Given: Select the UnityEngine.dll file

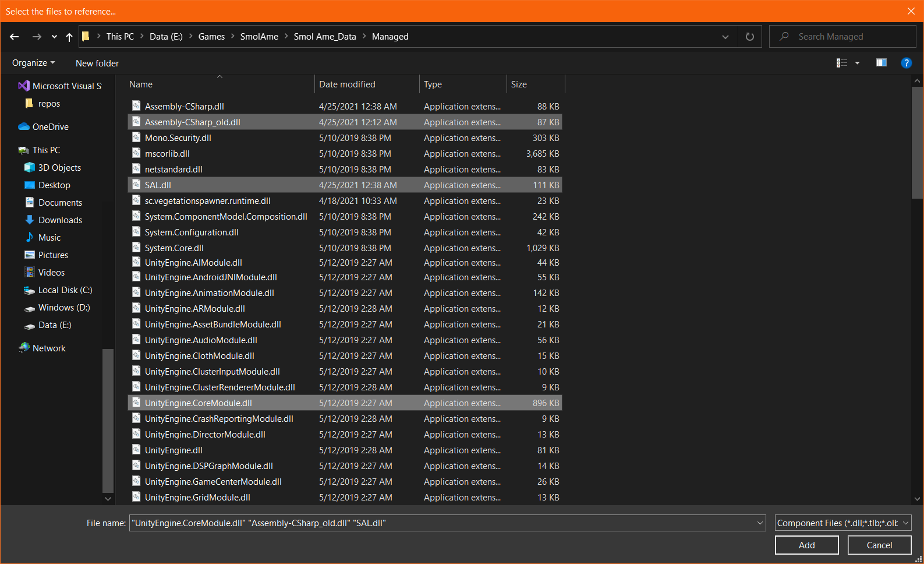Looking at the screenshot, I should [345, 450].
